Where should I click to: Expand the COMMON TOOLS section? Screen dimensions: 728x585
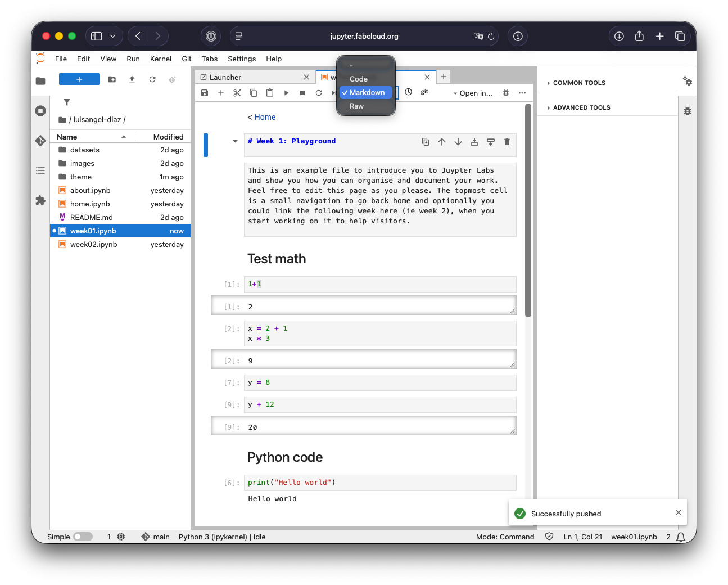coord(579,83)
